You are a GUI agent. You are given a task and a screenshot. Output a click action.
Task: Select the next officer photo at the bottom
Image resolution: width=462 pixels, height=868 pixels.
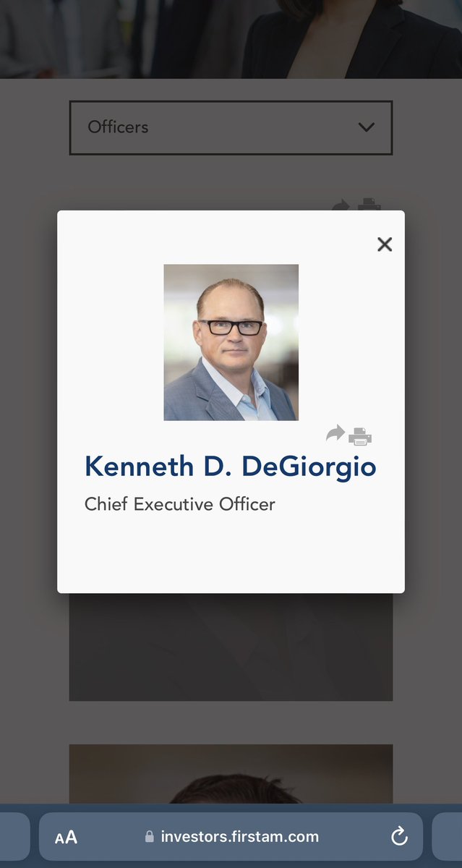coord(231,774)
